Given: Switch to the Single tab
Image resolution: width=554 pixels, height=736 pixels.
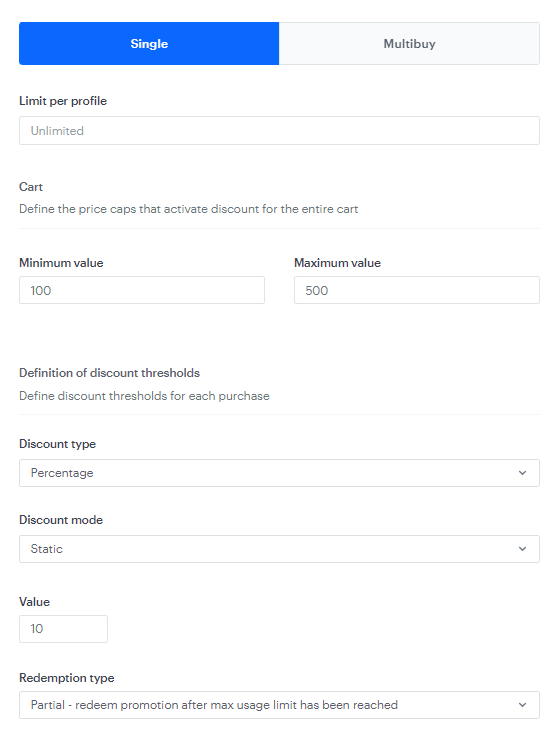Looking at the screenshot, I should click(x=149, y=43).
